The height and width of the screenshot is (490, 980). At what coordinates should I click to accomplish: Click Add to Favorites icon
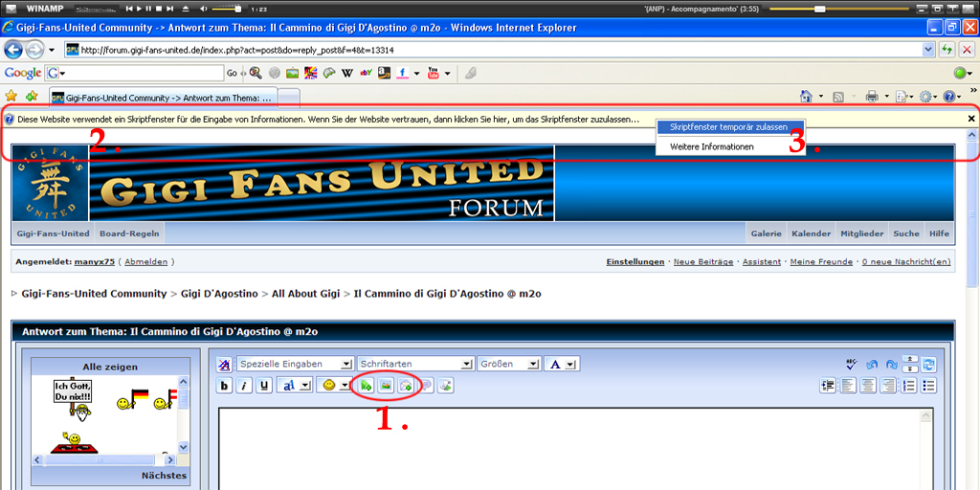coord(32,97)
